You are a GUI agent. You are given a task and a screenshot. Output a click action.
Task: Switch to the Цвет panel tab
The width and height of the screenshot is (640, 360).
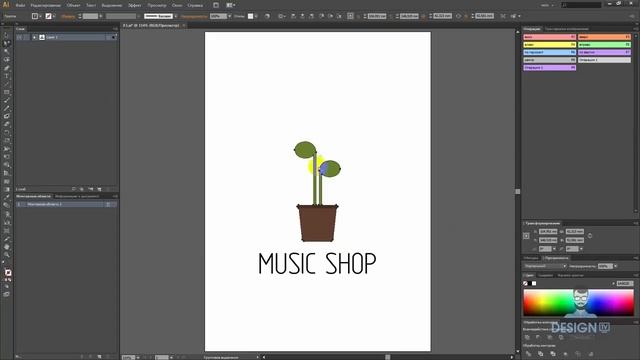[529, 276]
